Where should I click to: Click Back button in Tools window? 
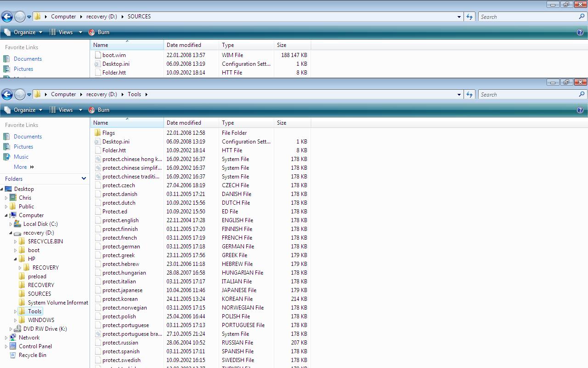click(7, 95)
